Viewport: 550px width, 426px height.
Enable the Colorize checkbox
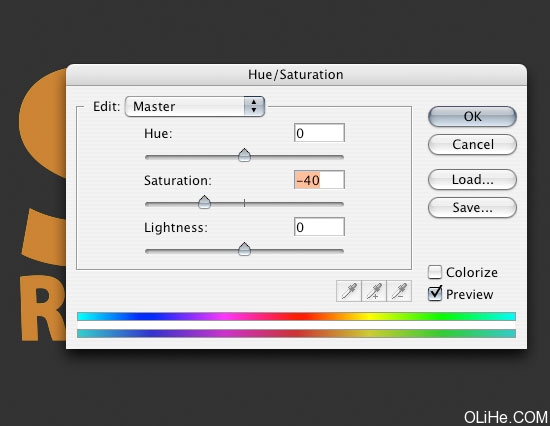tap(435, 272)
